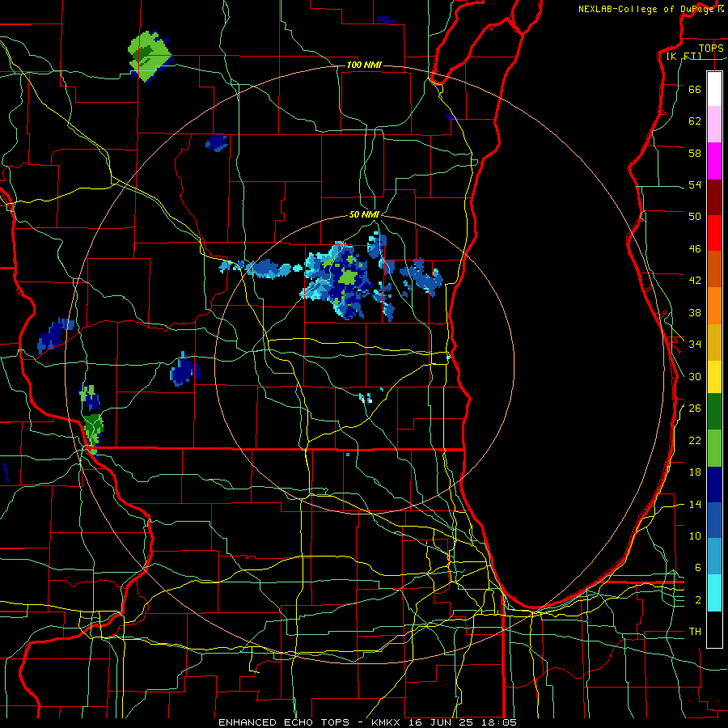This screenshot has width=728, height=728.
Task: Click the legend value 34
Action: pyautogui.click(x=695, y=344)
